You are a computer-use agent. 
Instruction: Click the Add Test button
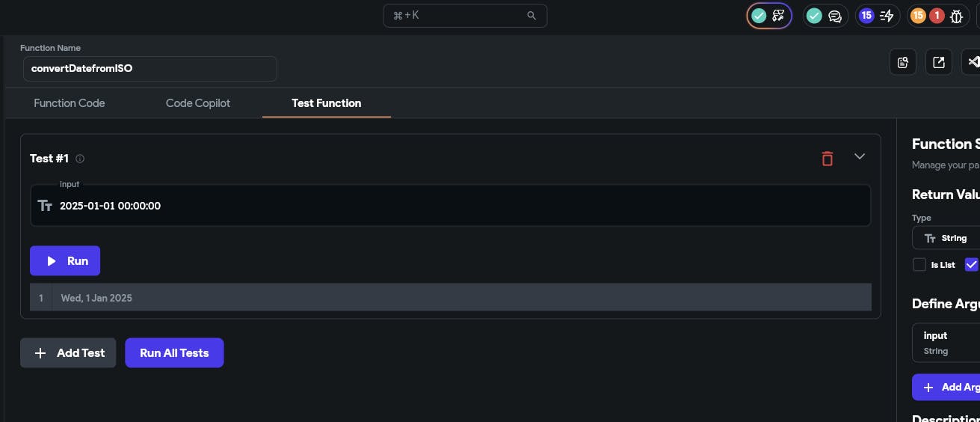pos(68,353)
